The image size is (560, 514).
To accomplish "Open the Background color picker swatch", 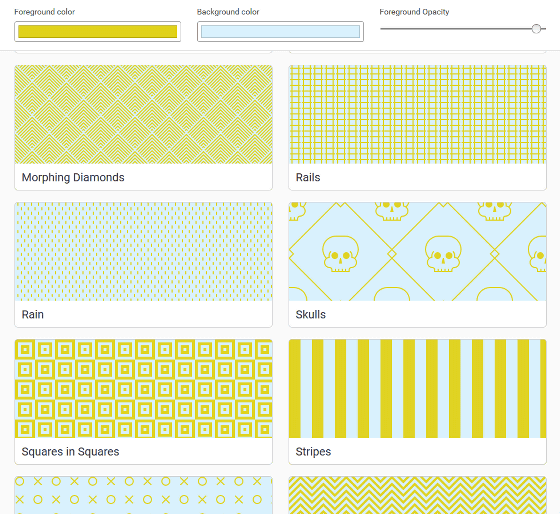I will 280,31.
